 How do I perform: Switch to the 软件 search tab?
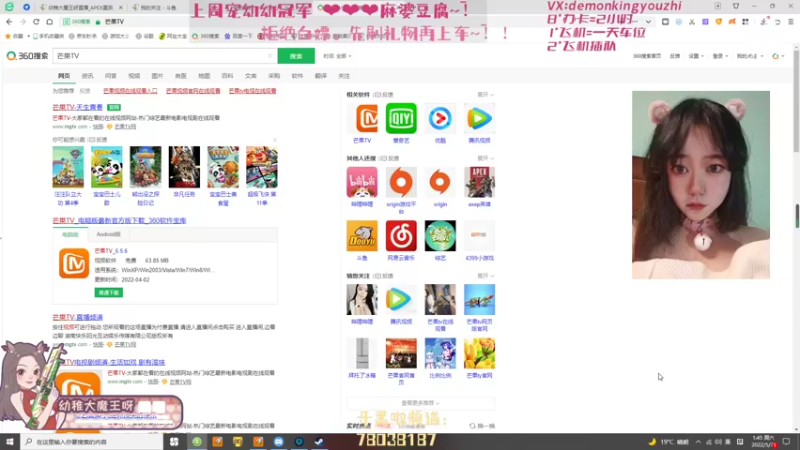click(x=297, y=76)
